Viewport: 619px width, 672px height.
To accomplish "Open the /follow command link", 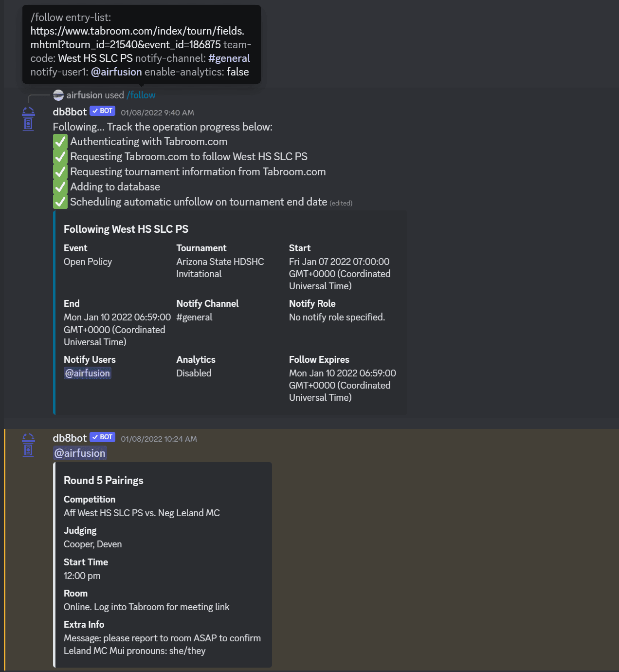I will 141,95.
